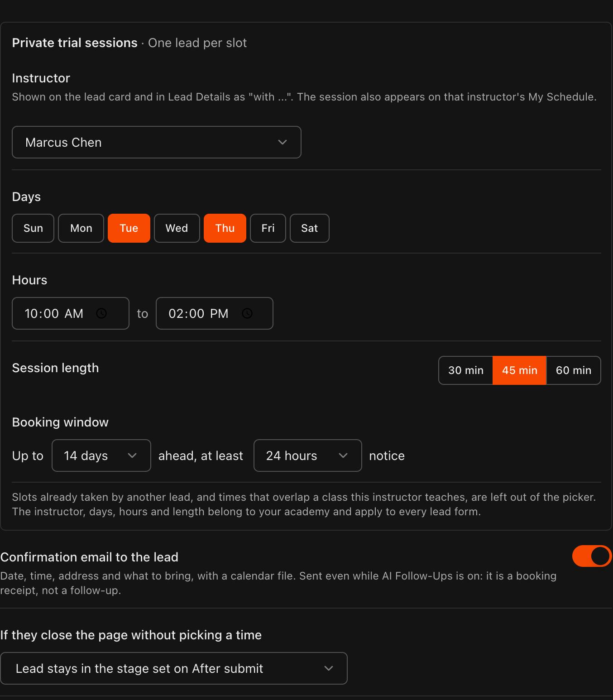Viewport: 613px width, 700px height.
Task: Click the chevron of Lead stays dropdown
Action: (x=329, y=668)
